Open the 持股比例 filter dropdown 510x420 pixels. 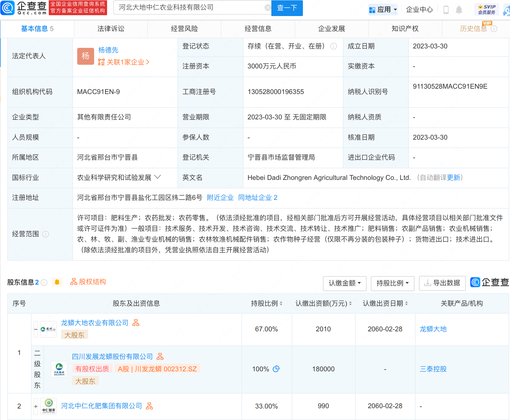(x=393, y=283)
